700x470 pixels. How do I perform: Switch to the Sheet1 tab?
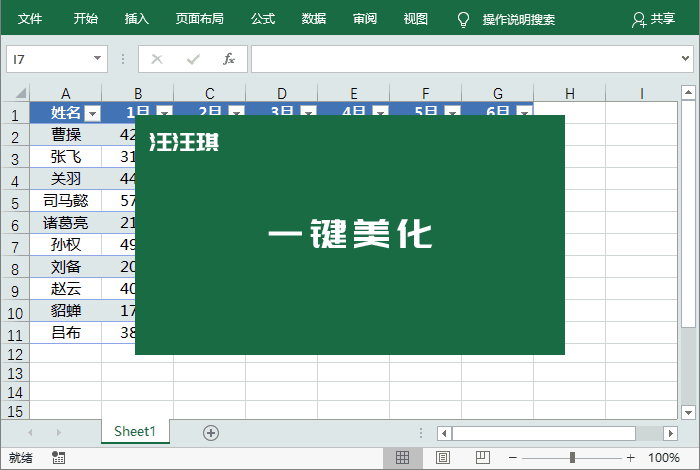pos(135,431)
